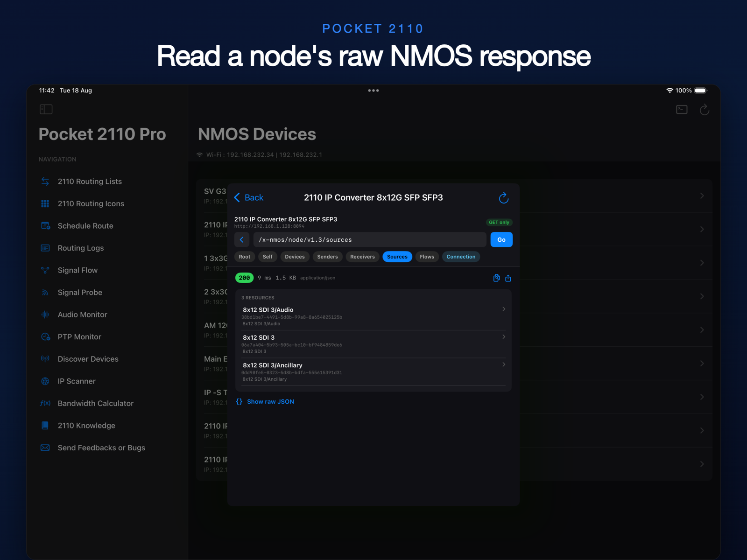Open the Connection API tab
Image resolution: width=747 pixels, height=560 pixels.
point(461,257)
